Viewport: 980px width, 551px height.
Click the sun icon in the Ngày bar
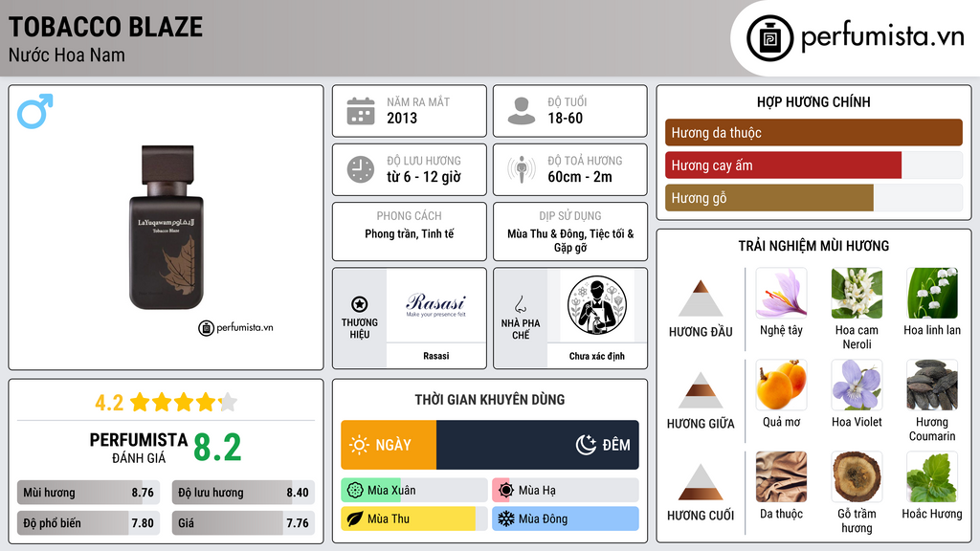360,445
